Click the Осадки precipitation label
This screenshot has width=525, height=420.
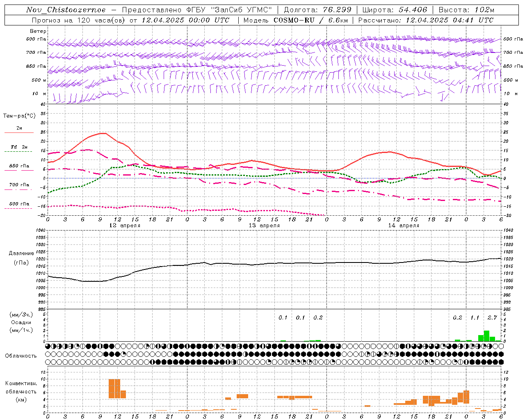coord(21,322)
